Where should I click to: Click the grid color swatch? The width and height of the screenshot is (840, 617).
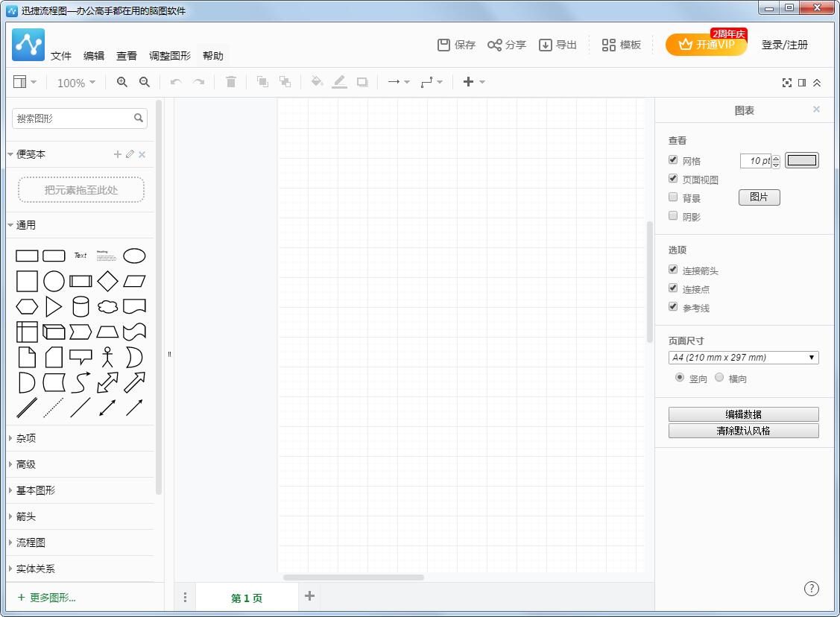pos(802,160)
